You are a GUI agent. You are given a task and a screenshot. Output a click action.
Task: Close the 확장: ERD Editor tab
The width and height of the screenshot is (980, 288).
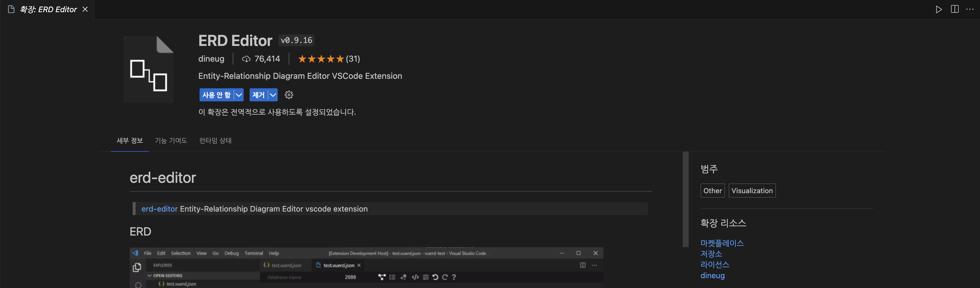tap(85, 9)
